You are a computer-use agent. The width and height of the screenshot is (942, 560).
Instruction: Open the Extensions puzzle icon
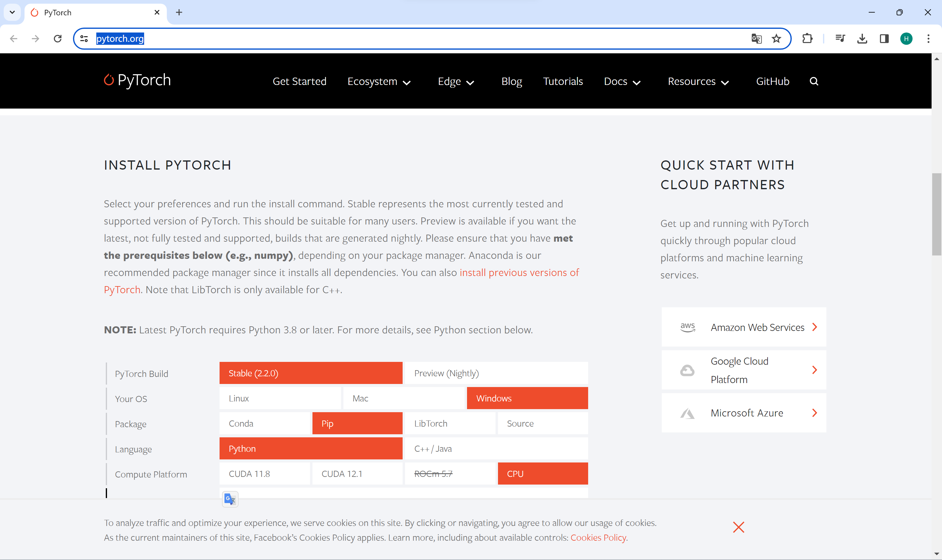point(807,39)
